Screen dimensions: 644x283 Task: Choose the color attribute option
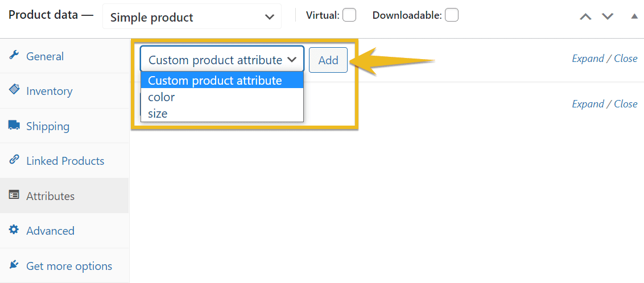pos(222,97)
